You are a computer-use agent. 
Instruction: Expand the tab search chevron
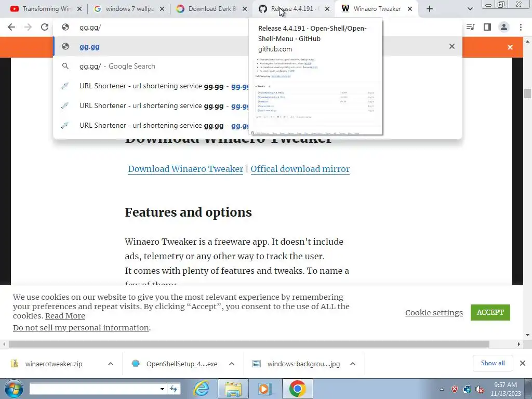pos(470,9)
